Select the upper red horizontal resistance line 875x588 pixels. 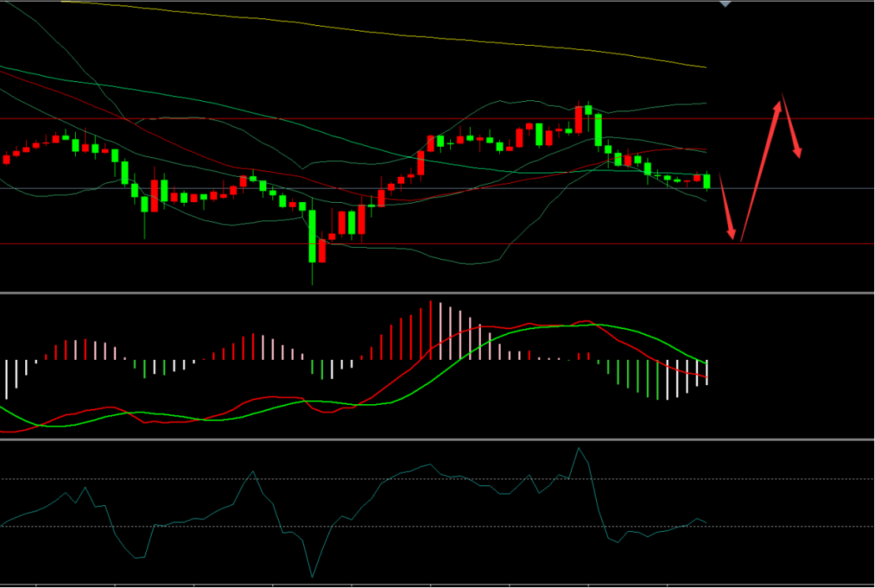tap(437, 118)
